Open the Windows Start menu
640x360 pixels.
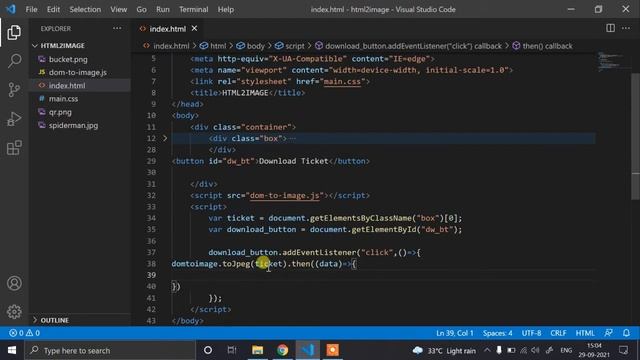pos(12,350)
